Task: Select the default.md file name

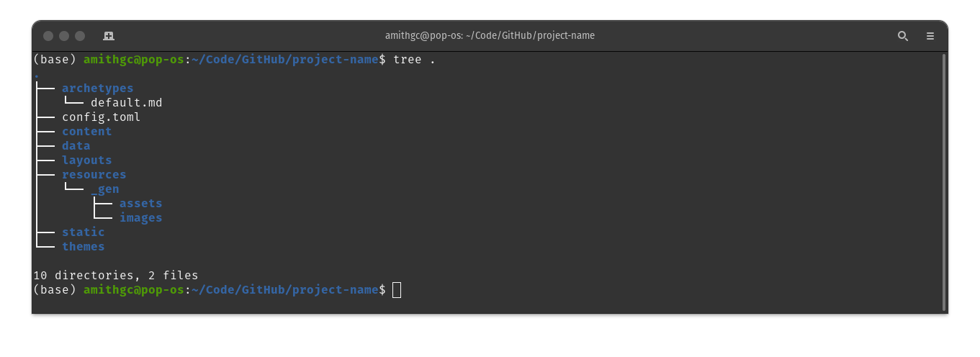Action: click(x=126, y=103)
